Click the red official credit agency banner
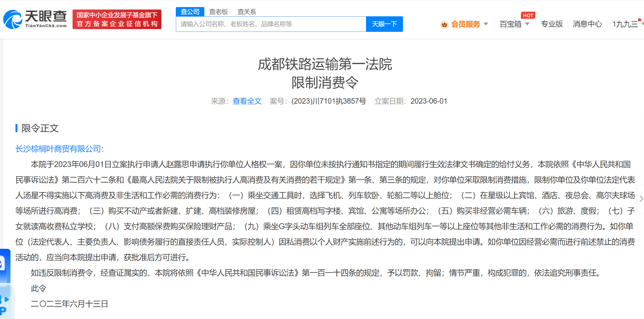This screenshot has height=319, width=644. (117, 19)
